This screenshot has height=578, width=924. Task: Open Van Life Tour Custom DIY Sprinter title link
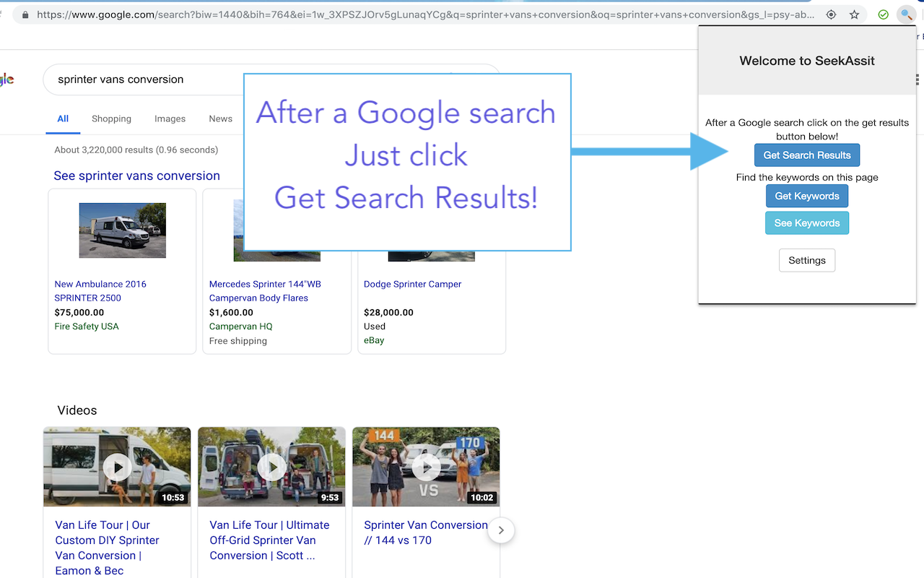[x=107, y=548]
